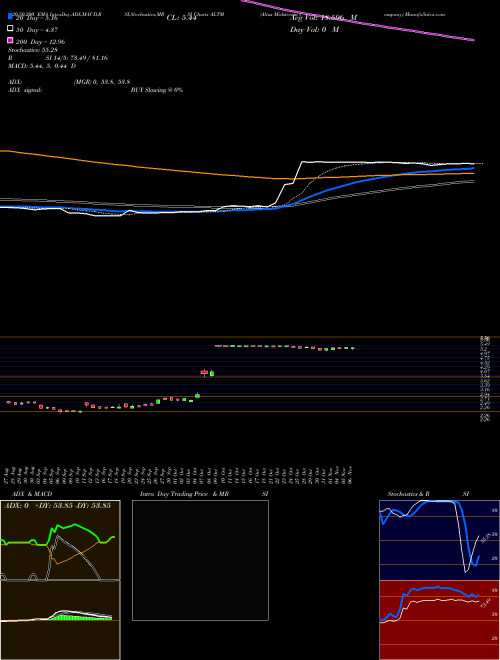Click the green MACD histogram bars
Screen dimensions: 500x660
pyautogui.click(x=80, y=617)
